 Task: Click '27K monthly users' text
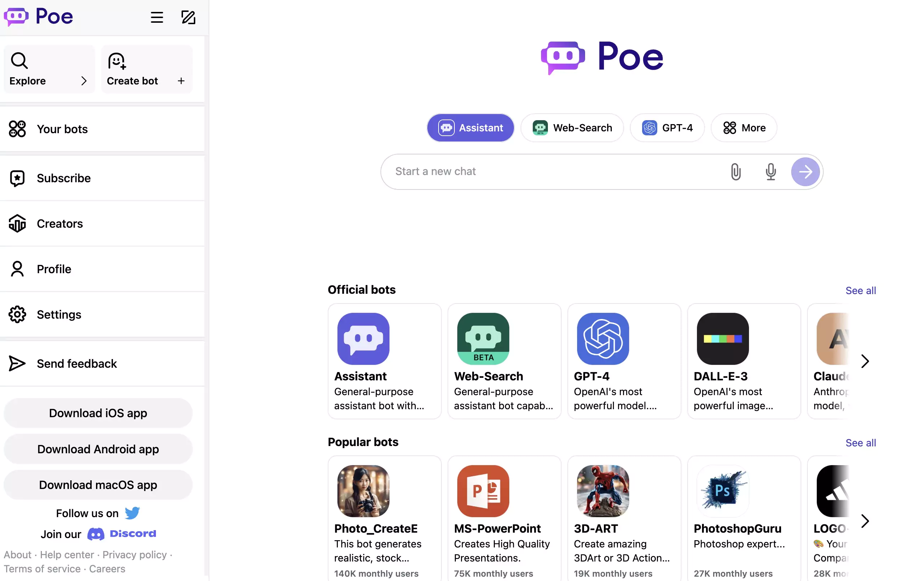click(x=733, y=574)
